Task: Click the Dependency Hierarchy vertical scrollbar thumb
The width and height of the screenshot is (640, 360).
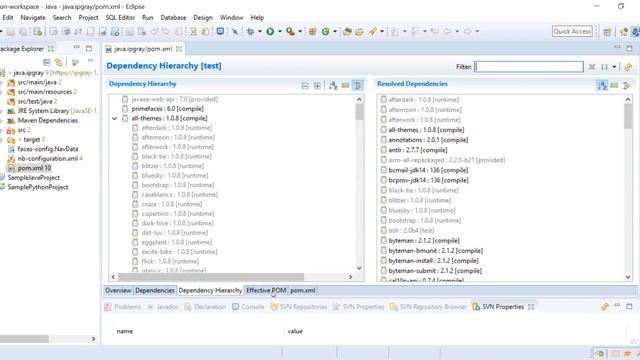Action: (x=359, y=112)
